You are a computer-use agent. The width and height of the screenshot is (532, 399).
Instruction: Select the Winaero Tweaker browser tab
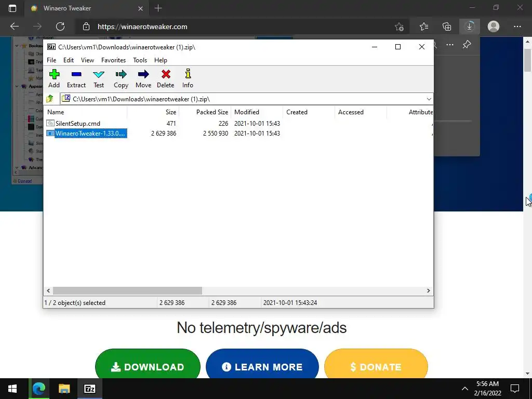pyautogui.click(x=87, y=8)
